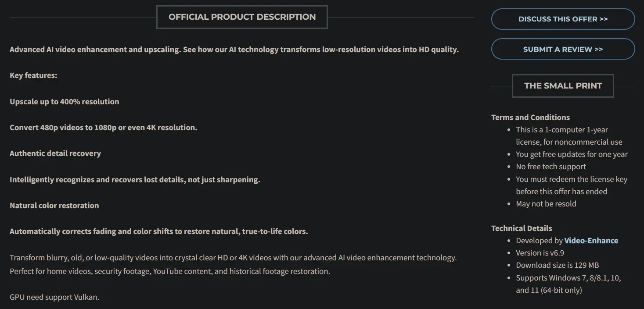Click the Submit a Review button

563,49
